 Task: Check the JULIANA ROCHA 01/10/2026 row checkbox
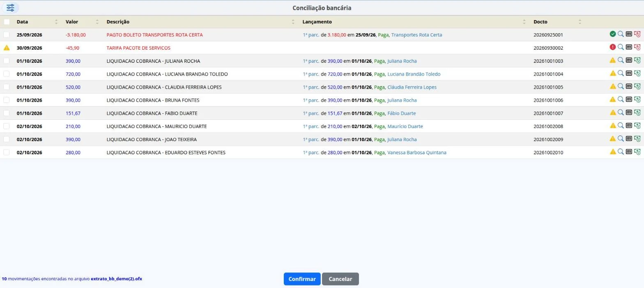7,61
